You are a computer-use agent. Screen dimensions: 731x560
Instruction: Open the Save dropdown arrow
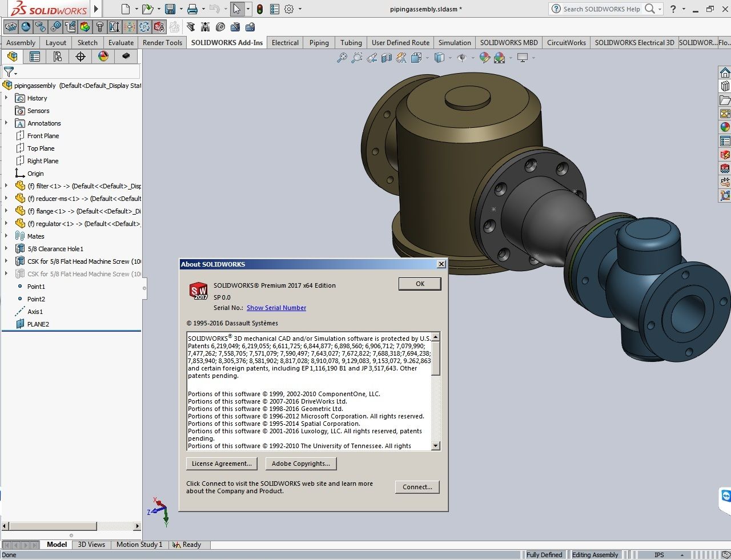click(x=181, y=9)
